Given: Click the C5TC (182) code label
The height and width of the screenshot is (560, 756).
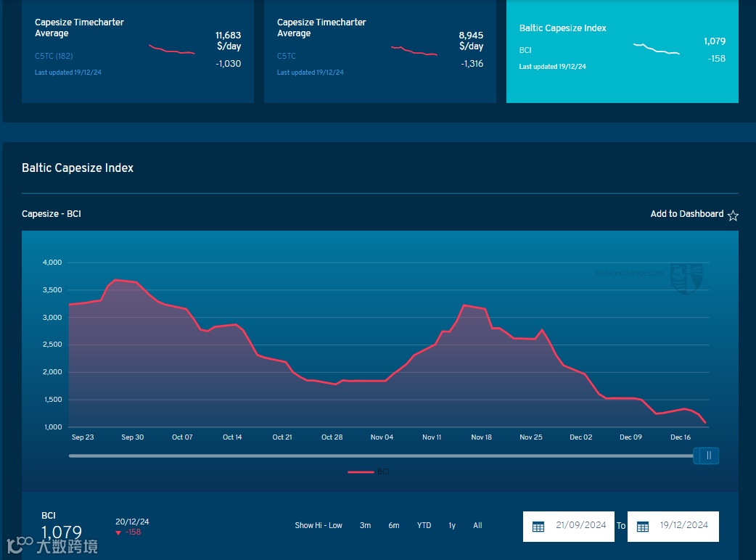Looking at the screenshot, I should (x=54, y=56).
